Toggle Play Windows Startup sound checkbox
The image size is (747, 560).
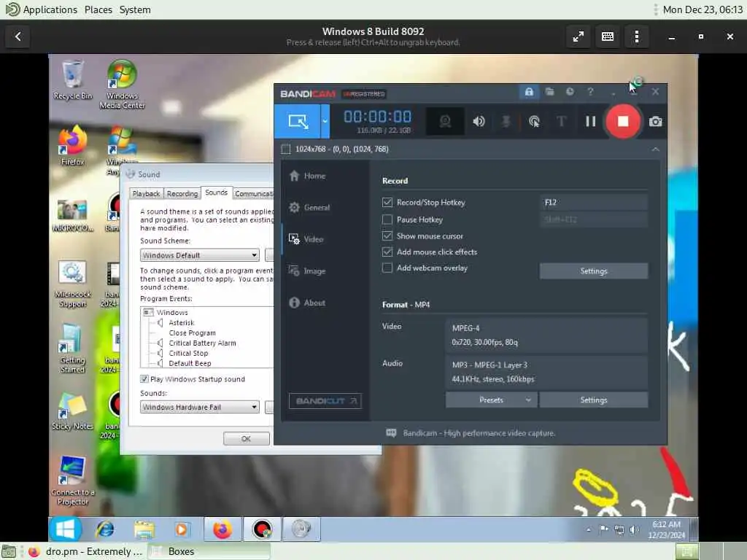pyautogui.click(x=144, y=379)
